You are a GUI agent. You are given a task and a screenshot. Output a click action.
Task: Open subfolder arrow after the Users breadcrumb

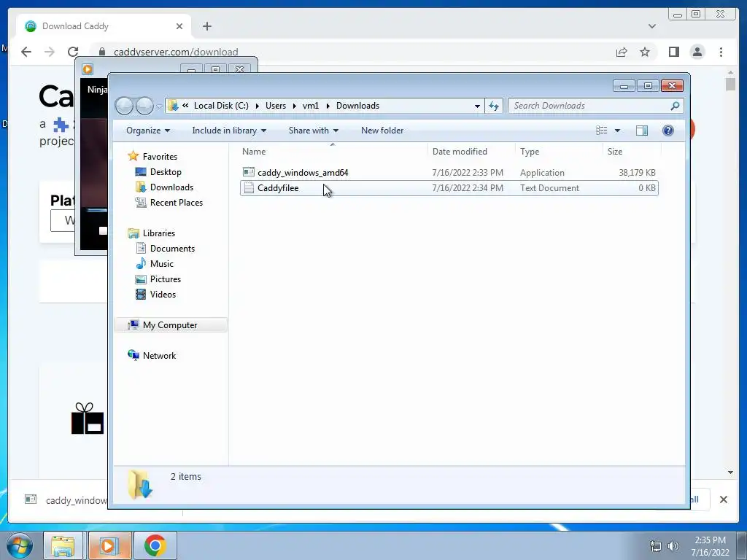(295, 106)
